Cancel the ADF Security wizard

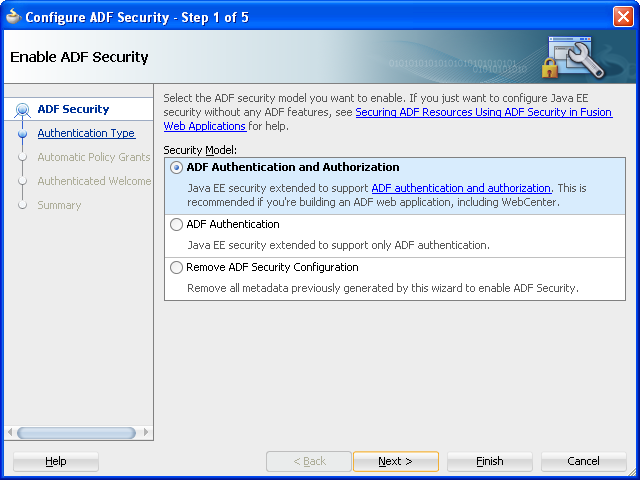[x=583, y=461]
